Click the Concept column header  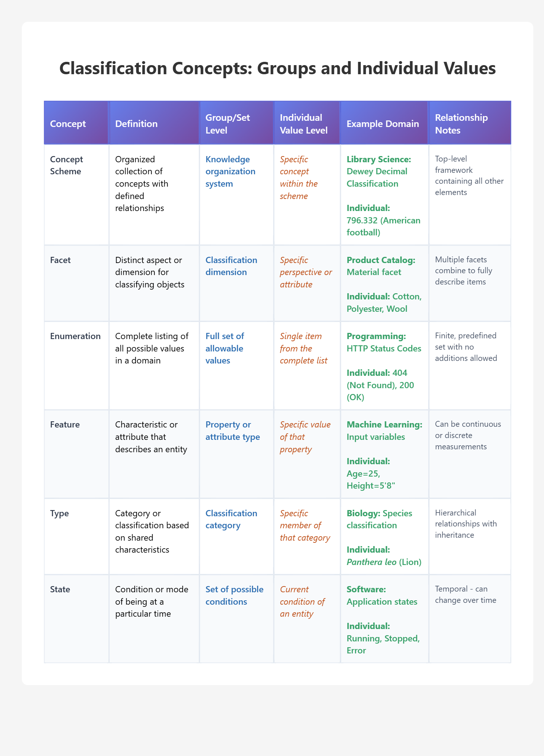pyautogui.click(x=68, y=124)
